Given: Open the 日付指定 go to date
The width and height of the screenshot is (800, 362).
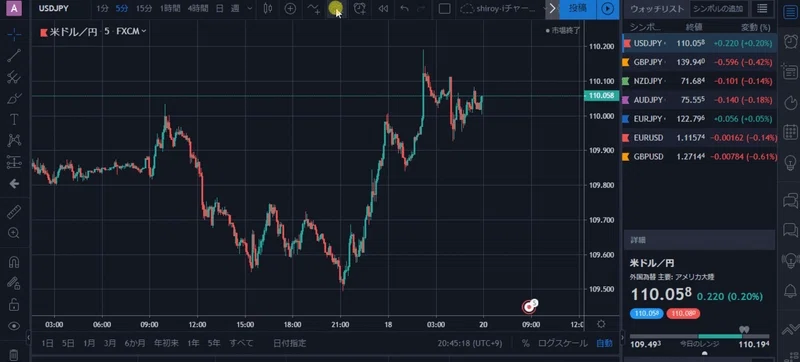Looking at the screenshot, I should (289, 343).
